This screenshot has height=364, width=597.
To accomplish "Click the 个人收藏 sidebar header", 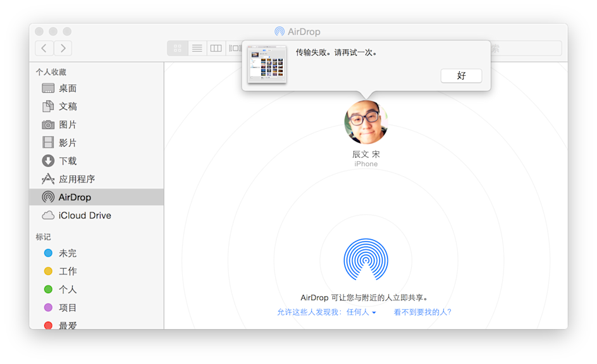I will coord(51,72).
